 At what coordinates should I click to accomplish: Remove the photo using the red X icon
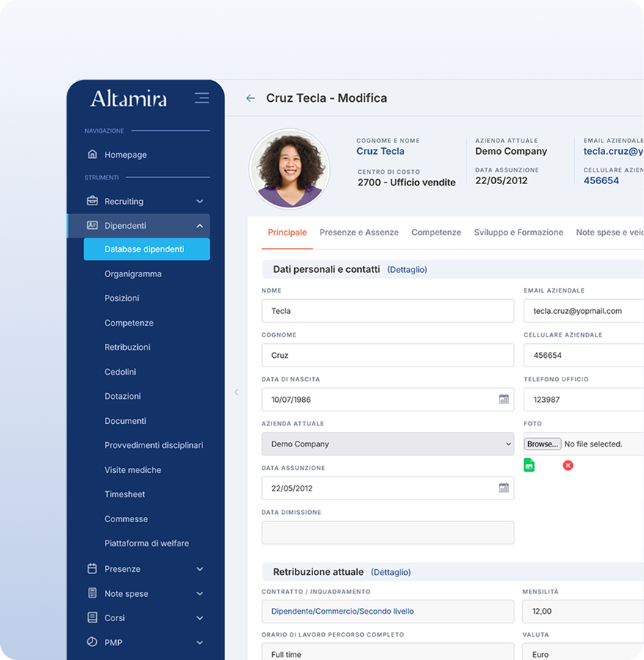click(568, 465)
